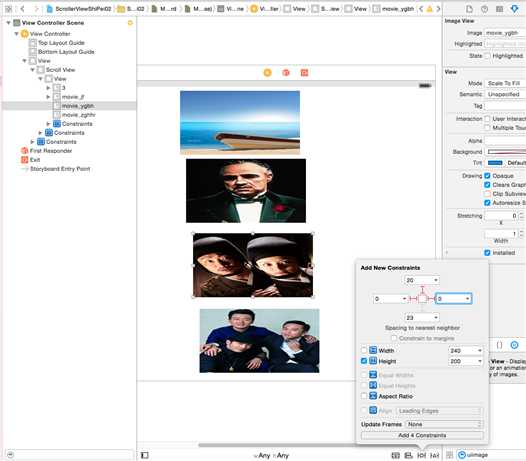The image size is (526, 461).
Task: Click the outline filter icon
Action: tap(10, 455)
